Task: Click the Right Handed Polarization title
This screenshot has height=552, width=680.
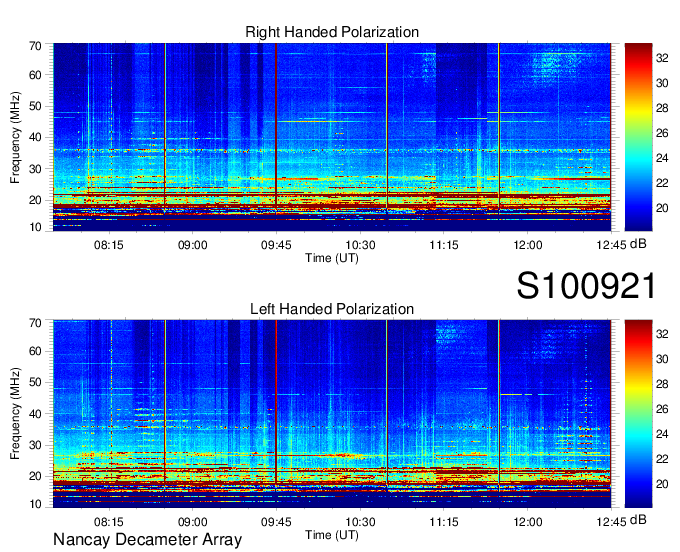Action: (x=332, y=32)
